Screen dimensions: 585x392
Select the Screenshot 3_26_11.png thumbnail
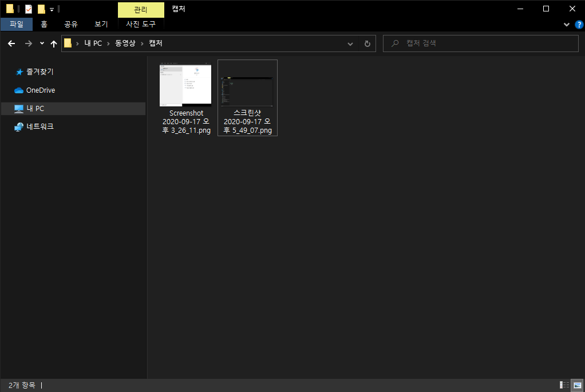[185, 85]
